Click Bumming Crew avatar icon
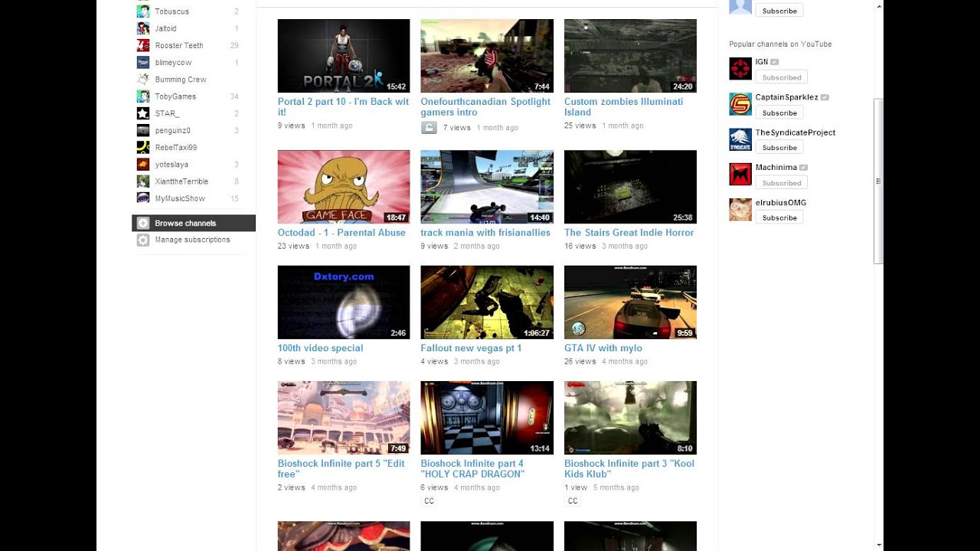980x551 pixels. point(143,79)
